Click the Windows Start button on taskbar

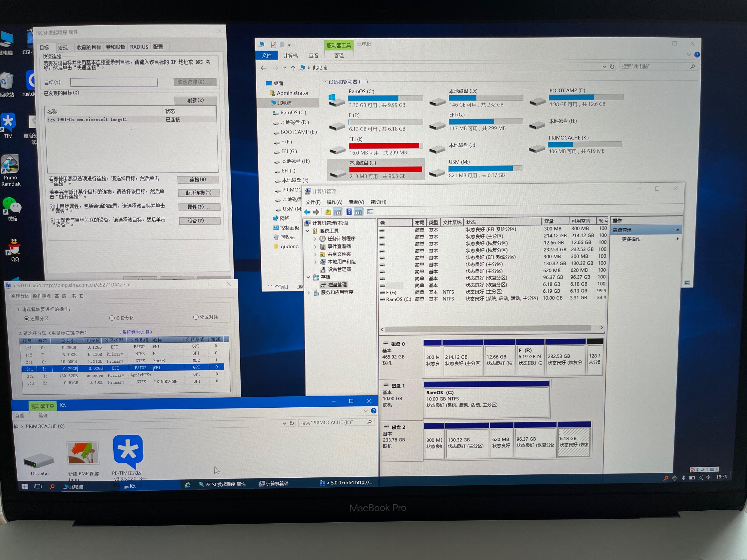tap(25, 486)
